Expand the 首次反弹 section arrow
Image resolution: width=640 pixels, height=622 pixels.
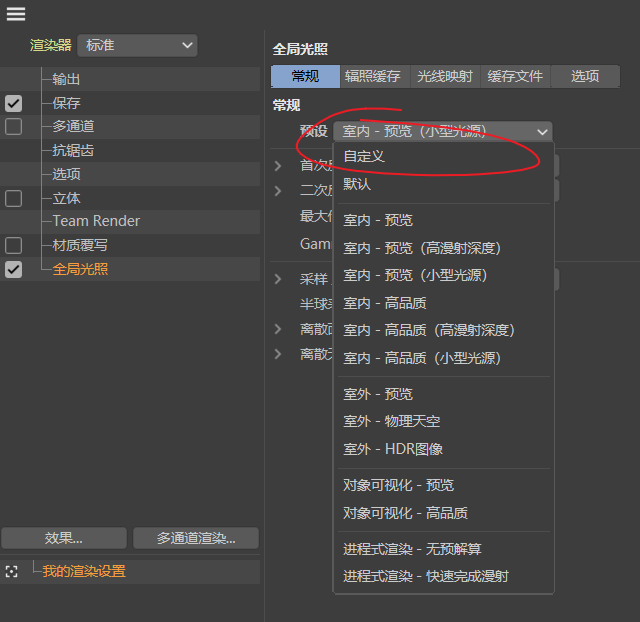click(x=279, y=165)
